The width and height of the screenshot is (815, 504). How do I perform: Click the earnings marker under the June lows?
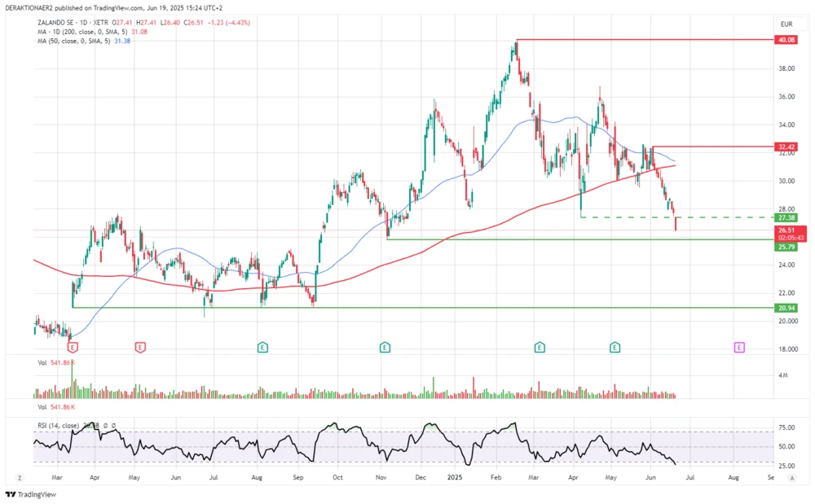(615, 347)
